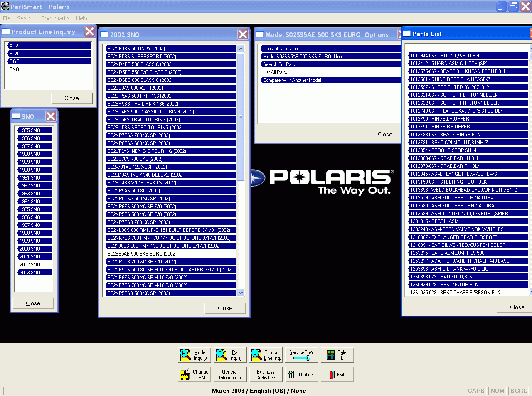The height and width of the screenshot is (396, 532).
Task: Minimize the PartSmart main window
Action: pos(502,6)
